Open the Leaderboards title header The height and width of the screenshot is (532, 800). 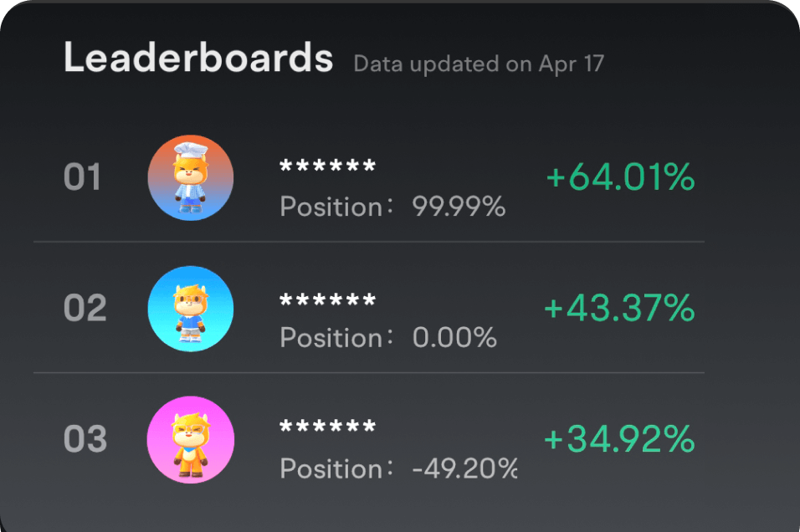click(x=197, y=59)
